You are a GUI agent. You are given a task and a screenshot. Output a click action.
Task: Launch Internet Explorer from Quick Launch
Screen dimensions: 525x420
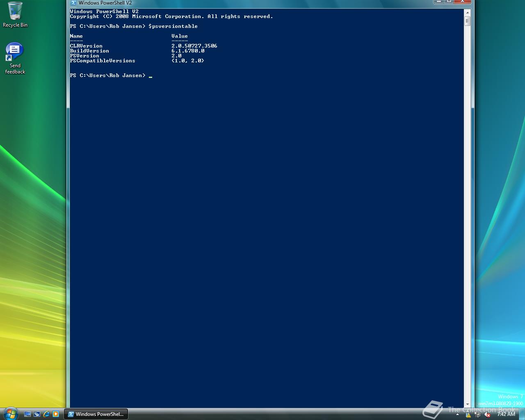click(x=46, y=414)
